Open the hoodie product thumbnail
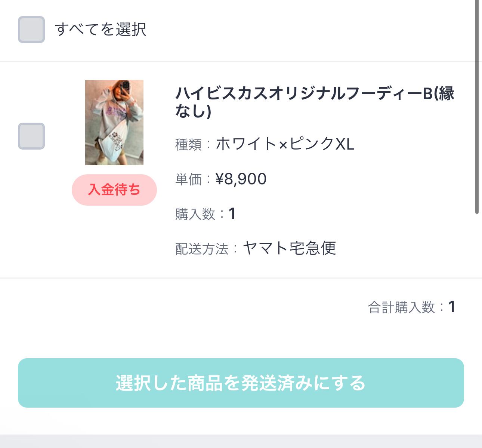 coord(114,123)
